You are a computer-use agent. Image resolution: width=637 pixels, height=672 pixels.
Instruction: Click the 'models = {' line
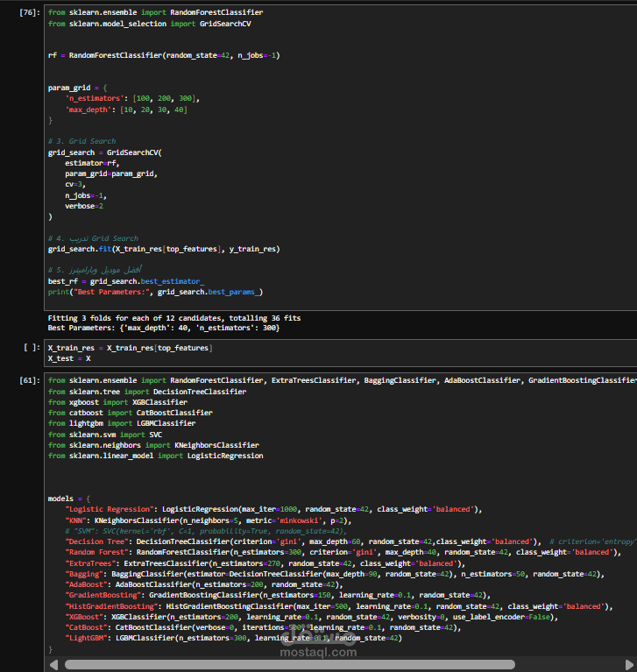click(x=69, y=499)
